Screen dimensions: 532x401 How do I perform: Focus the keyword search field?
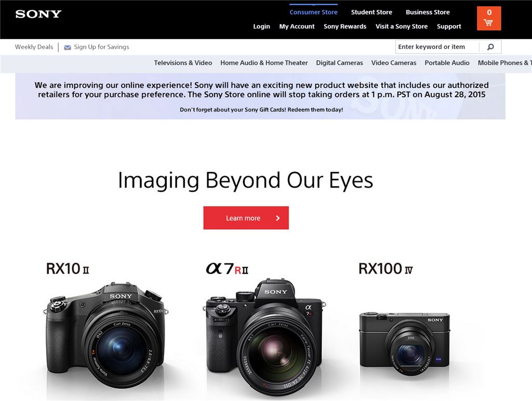(x=437, y=47)
